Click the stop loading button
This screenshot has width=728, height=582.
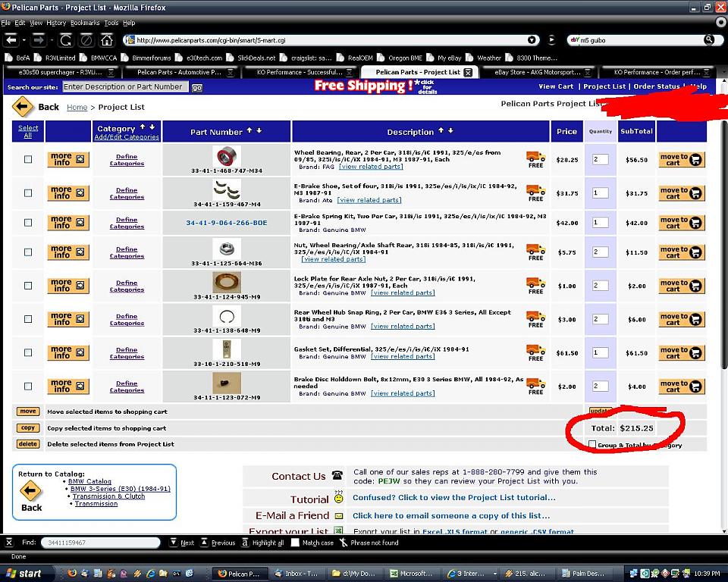point(86,39)
